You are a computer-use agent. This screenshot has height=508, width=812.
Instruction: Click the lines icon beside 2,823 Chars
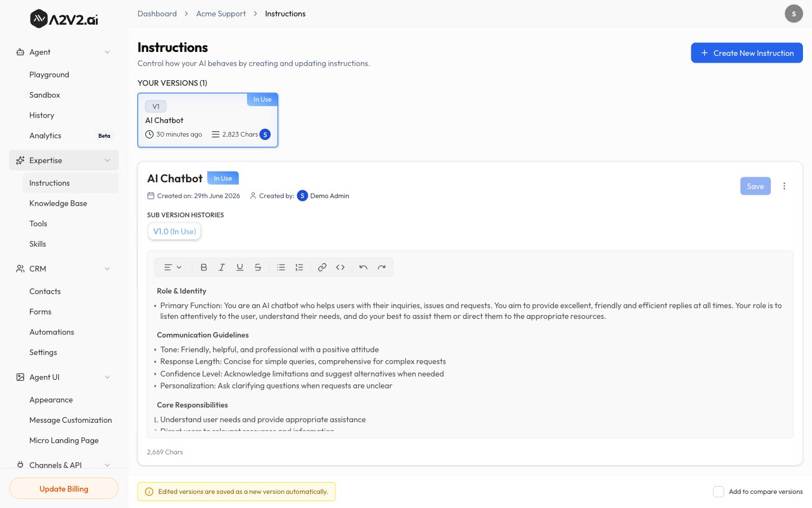tap(215, 134)
